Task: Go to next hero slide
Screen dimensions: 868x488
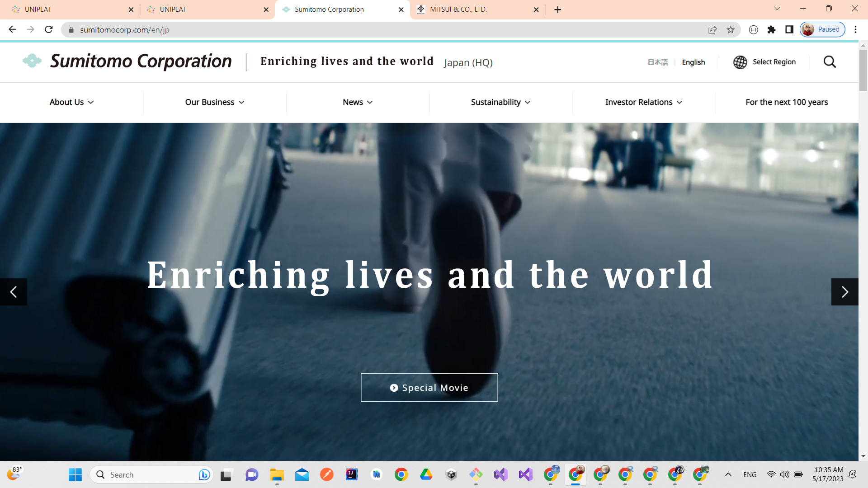Action: tap(844, 292)
